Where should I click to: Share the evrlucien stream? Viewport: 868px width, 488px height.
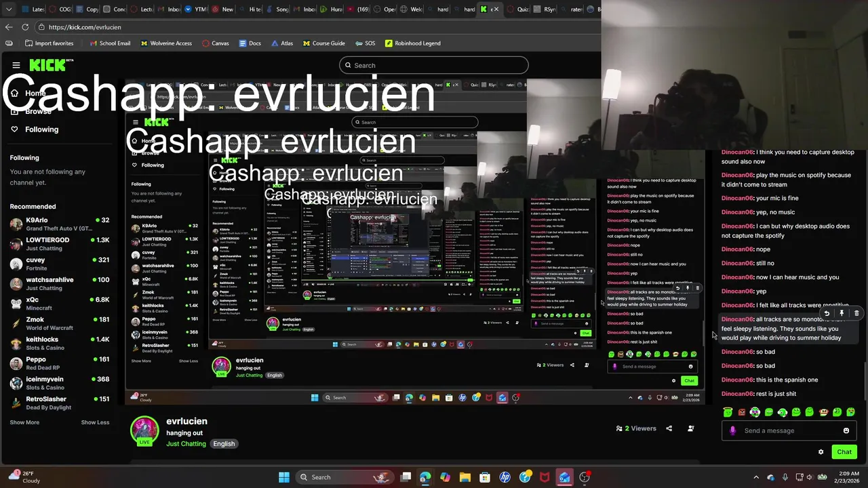click(669, 428)
